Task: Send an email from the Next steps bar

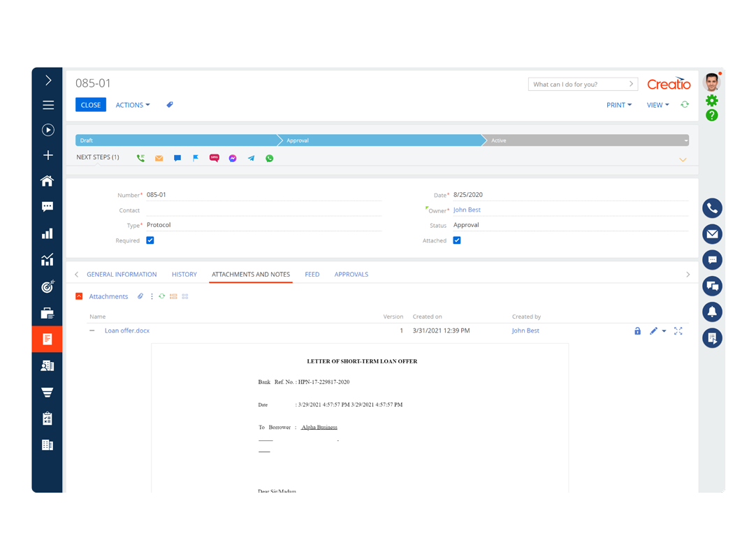Action: click(x=159, y=158)
